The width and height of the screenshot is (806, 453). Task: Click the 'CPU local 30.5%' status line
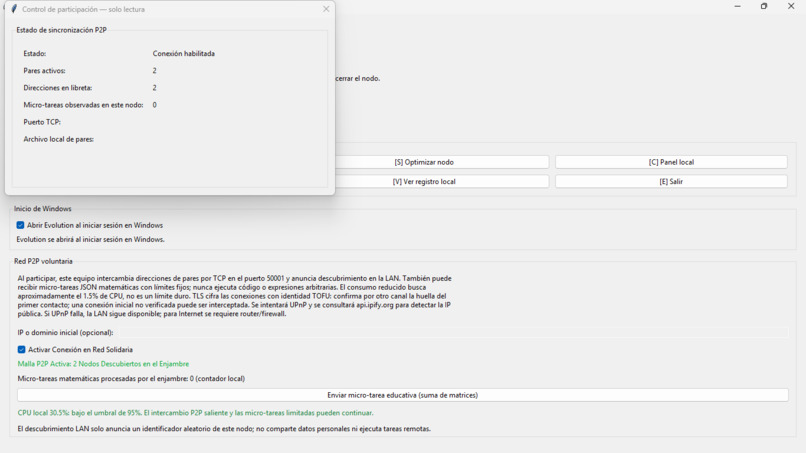[x=195, y=413]
